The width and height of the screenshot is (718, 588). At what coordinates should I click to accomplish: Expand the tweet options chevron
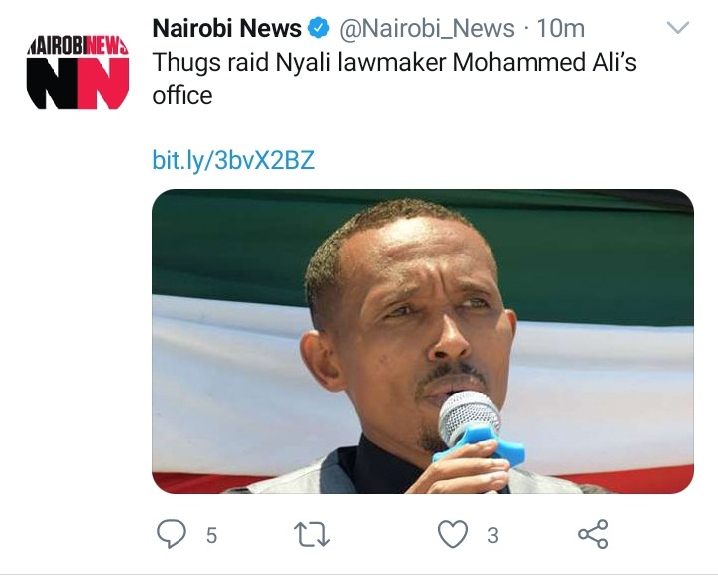pos(678,28)
